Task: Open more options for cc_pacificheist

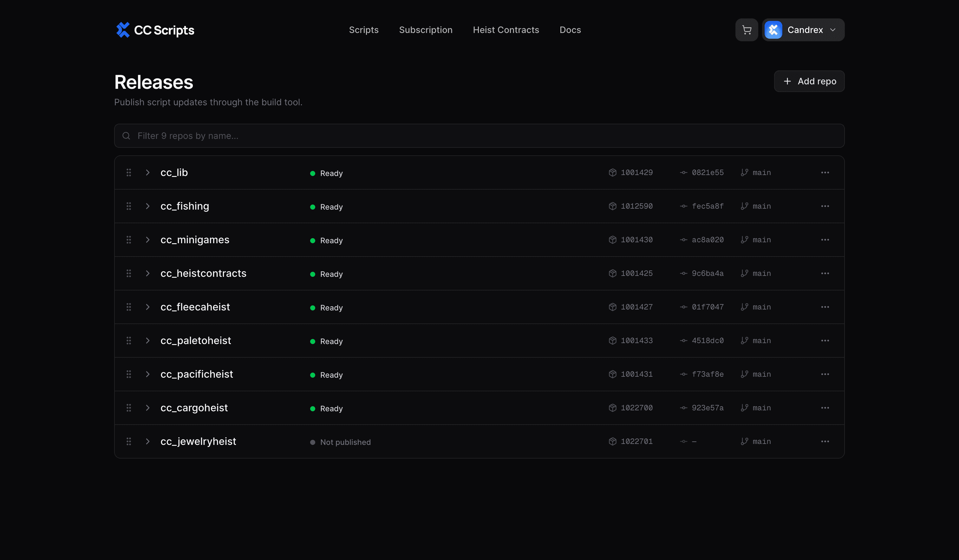Action: pos(825,374)
